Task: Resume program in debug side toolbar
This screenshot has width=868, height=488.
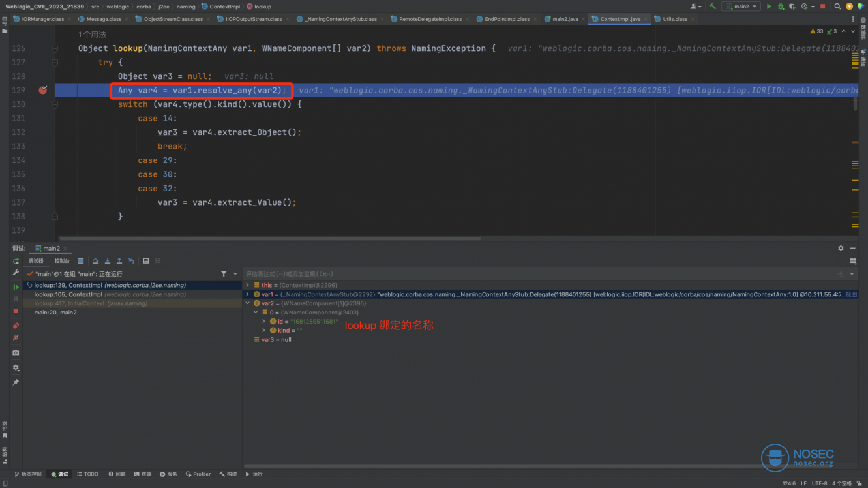Action: coord(16,287)
